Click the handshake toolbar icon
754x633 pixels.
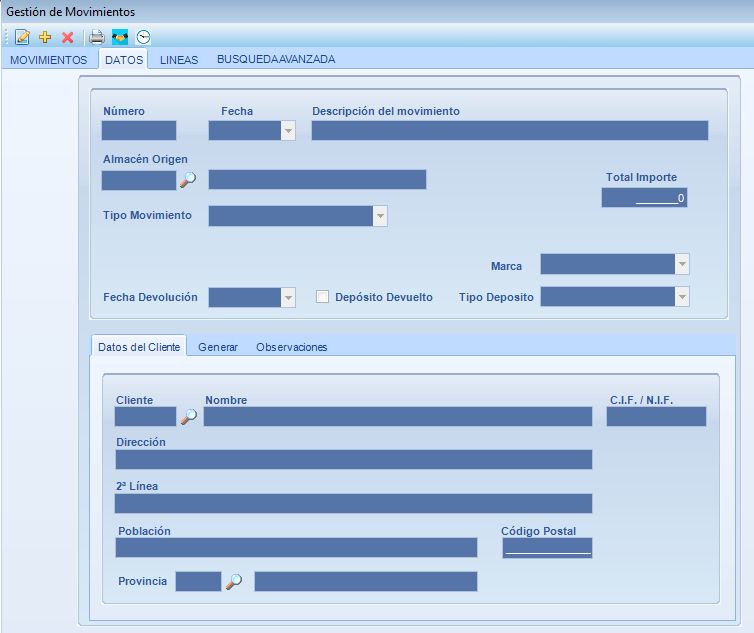120,37
